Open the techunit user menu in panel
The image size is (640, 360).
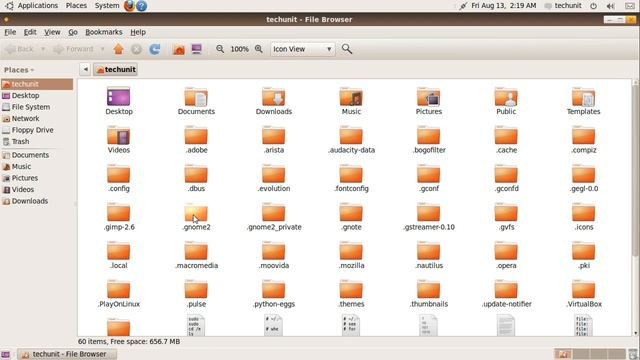click(x=563, y=6)
